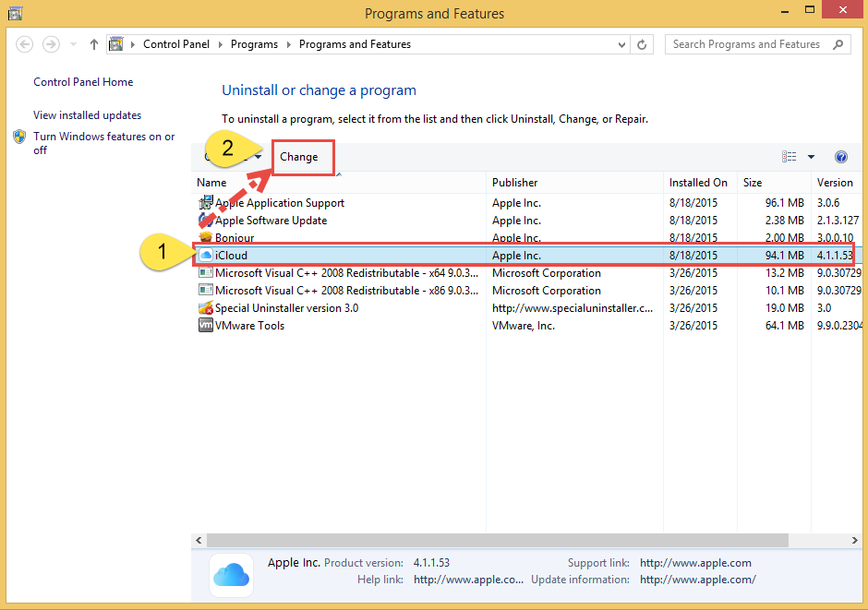Viewport: 868px width, 610px height.
Task: Sort by the Version column header
Action: point(835,183)
